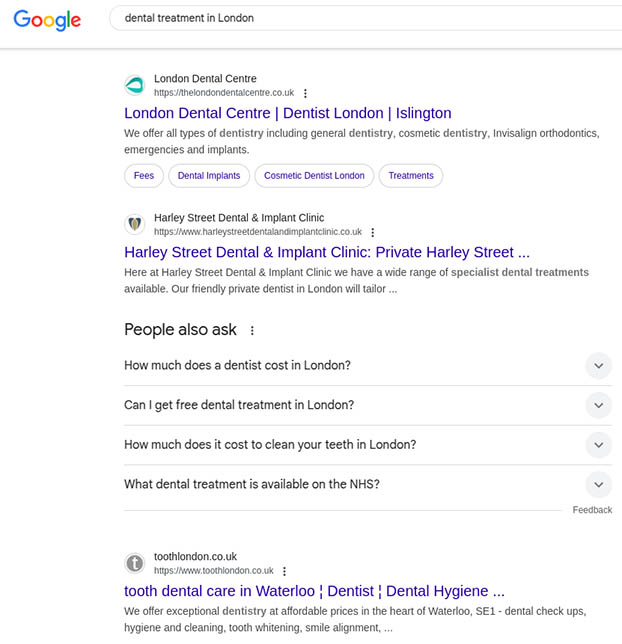Expand "Can I get free dental treatment" question

point(598,405)
